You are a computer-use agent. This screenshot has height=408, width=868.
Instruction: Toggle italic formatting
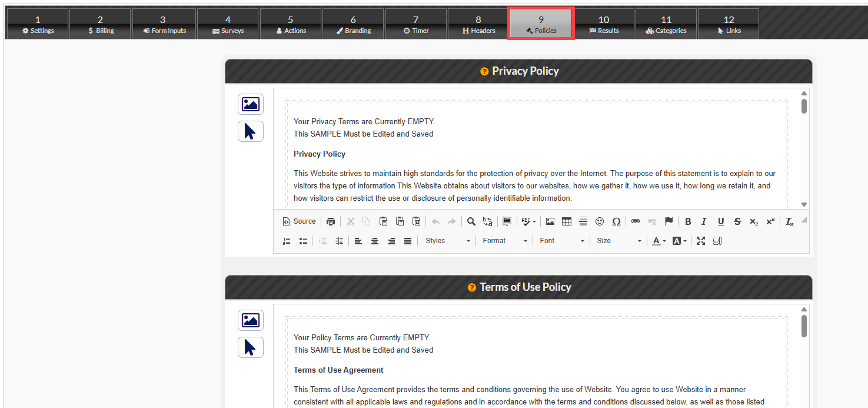point(704,221)
